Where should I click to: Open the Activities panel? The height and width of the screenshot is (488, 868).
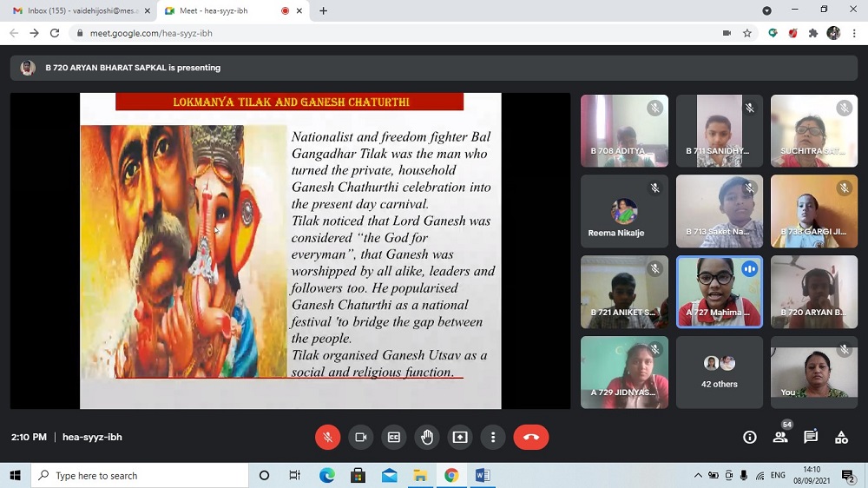841,438
